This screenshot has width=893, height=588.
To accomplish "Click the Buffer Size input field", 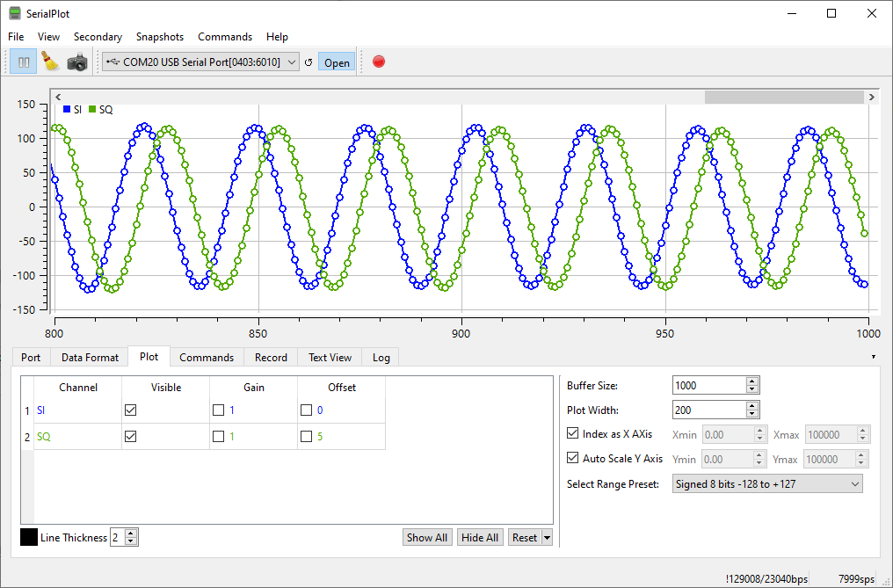I will 708,386.
